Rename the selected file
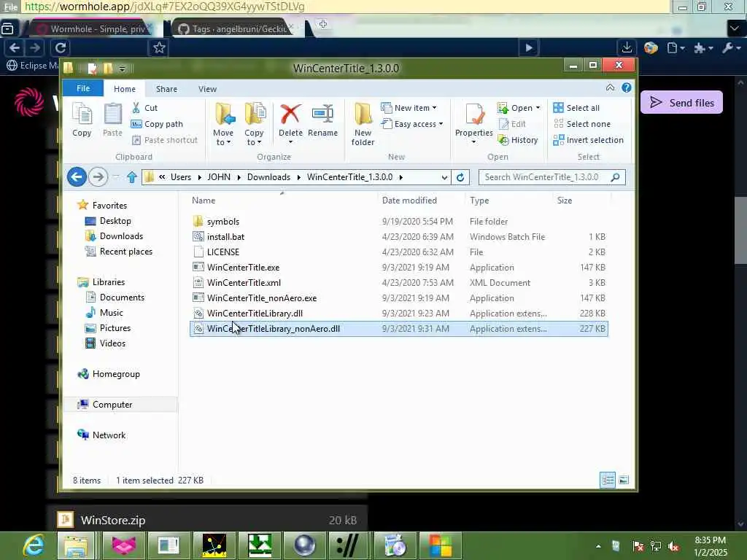The width and height of the screenshot is (747, 560). (x=322, y=120)
